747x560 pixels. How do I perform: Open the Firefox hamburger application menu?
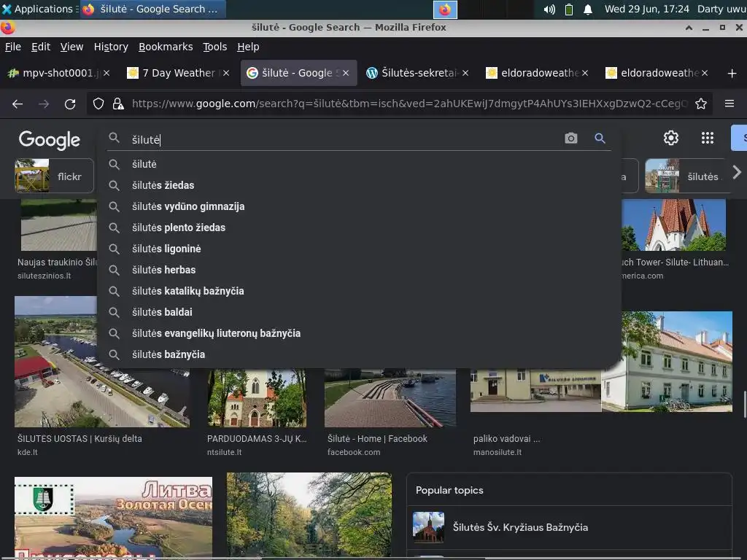tap(729, 104)
